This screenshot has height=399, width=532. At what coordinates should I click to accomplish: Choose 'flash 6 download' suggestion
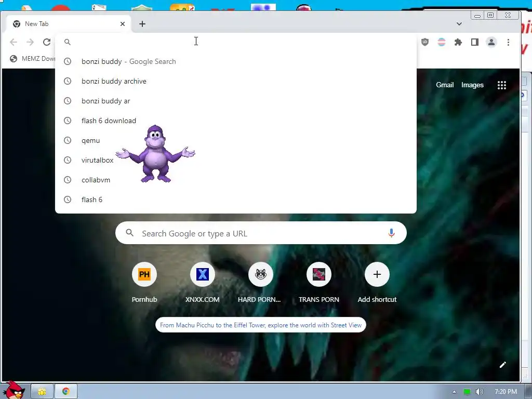(x=235, y=121)
